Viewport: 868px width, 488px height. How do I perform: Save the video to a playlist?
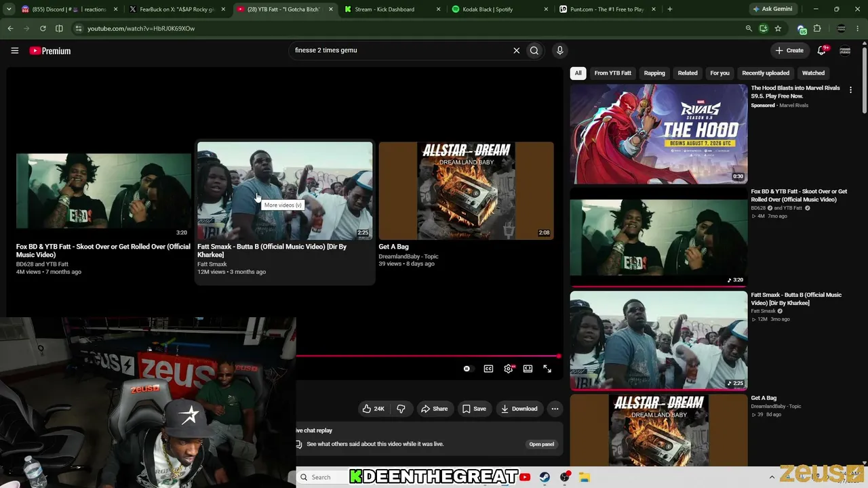pyautogui.click(x=474, y=409)
